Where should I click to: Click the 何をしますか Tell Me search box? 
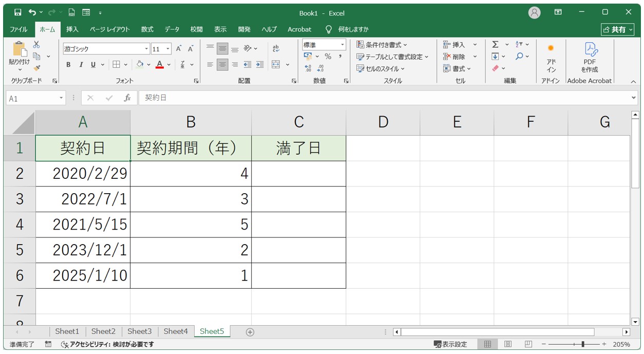point(347,29)
